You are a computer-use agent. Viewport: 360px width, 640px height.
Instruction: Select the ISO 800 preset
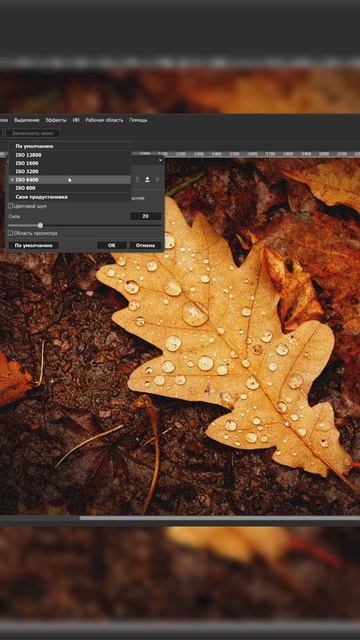click(x=69, y=188)
